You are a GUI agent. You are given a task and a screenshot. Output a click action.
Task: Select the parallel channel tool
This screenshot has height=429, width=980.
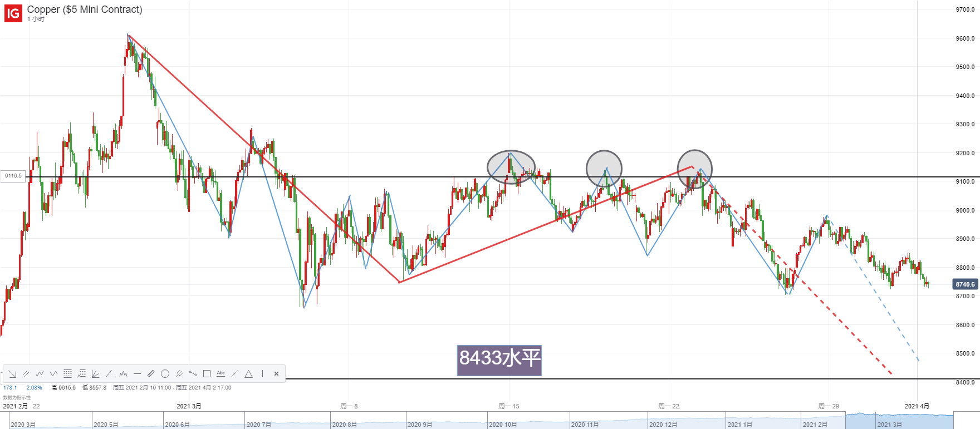(x=26, y=374)
